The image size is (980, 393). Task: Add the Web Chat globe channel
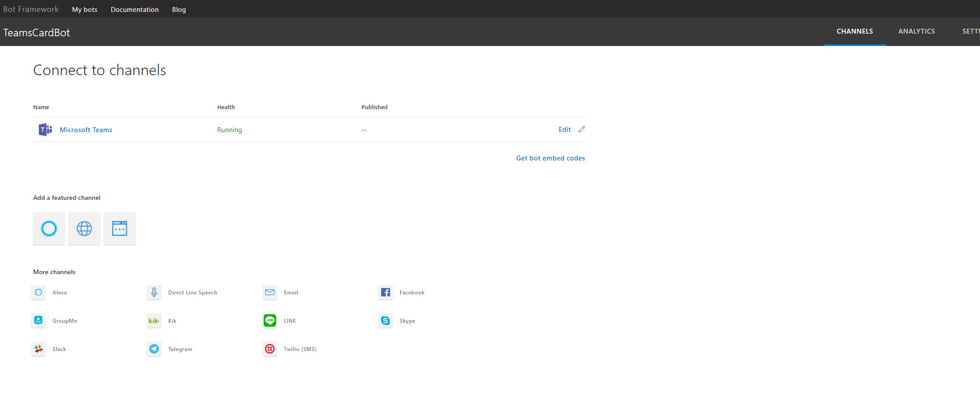click(84, 229)
